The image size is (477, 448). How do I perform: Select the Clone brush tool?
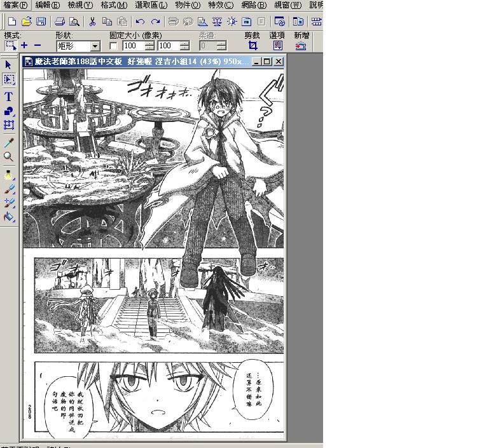[9, 203]
